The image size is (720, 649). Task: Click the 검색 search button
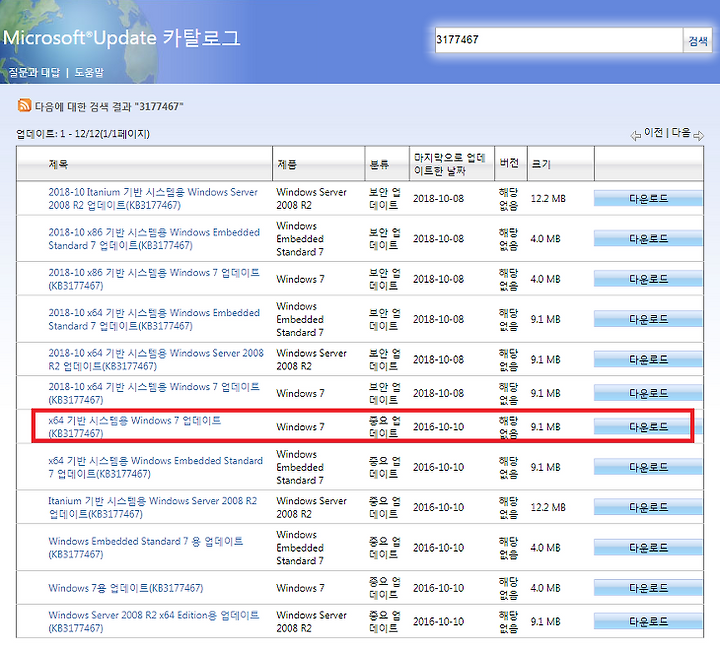coord(698,40)
